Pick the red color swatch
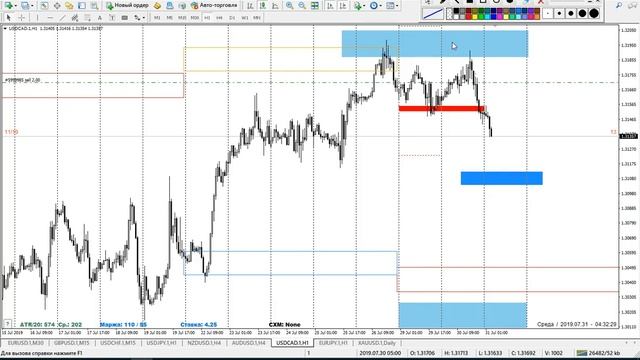640x360 pixels. (468, 17)
